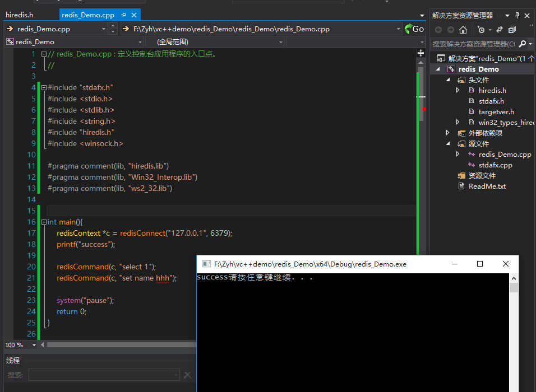Toggle auto-hide pin on Solution Explorer panel
The height and width of the screenshot is (392, 536).
pos(517,15)
